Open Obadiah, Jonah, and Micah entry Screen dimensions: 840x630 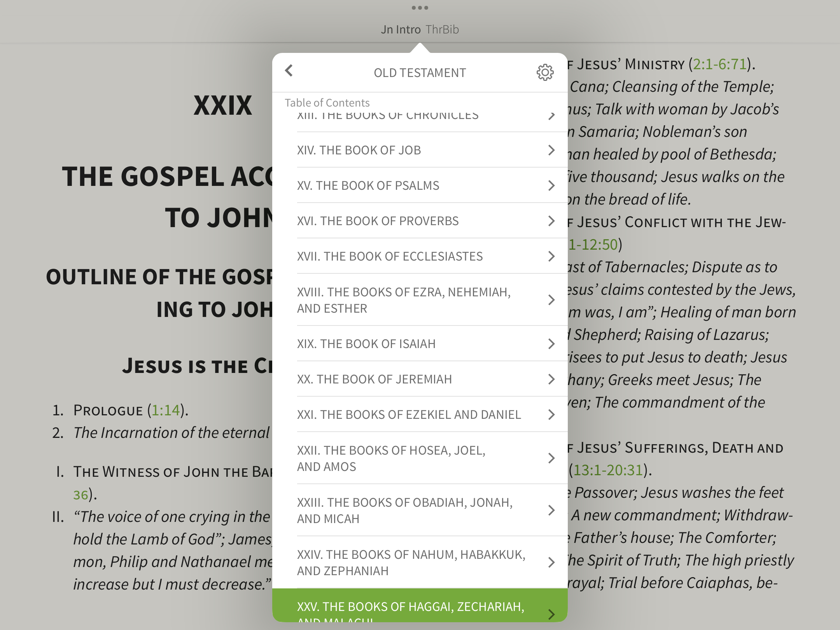404,510
